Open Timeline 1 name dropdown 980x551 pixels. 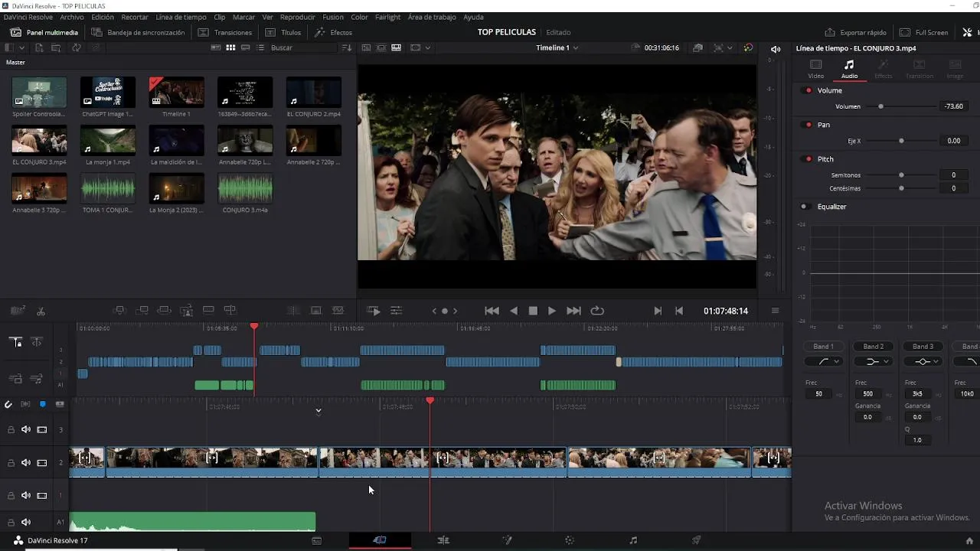pyautogui.click(x=557, y=47)
